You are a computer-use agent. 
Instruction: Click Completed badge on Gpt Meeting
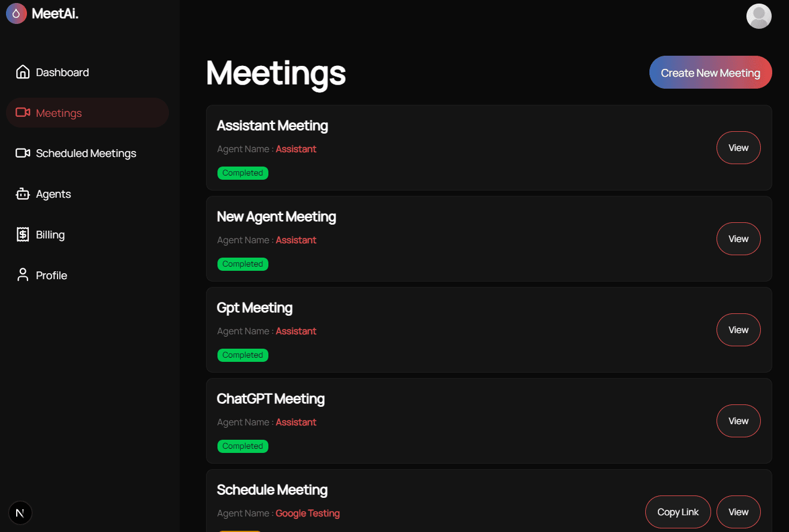[x=243, y=355]
